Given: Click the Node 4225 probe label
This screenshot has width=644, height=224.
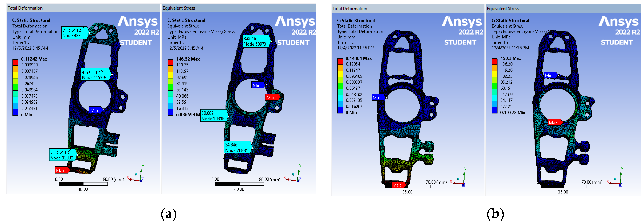Looking at the screenshot, I should pyautogui.click(x=74, y=33).
